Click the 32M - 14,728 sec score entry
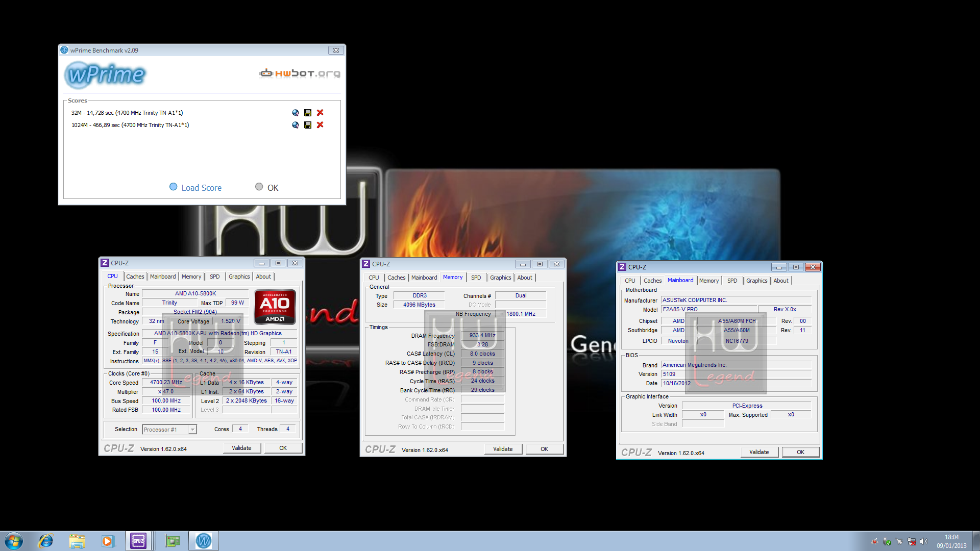Image resolution: width=980 pixels, height=551 pixels. [127, 113]
